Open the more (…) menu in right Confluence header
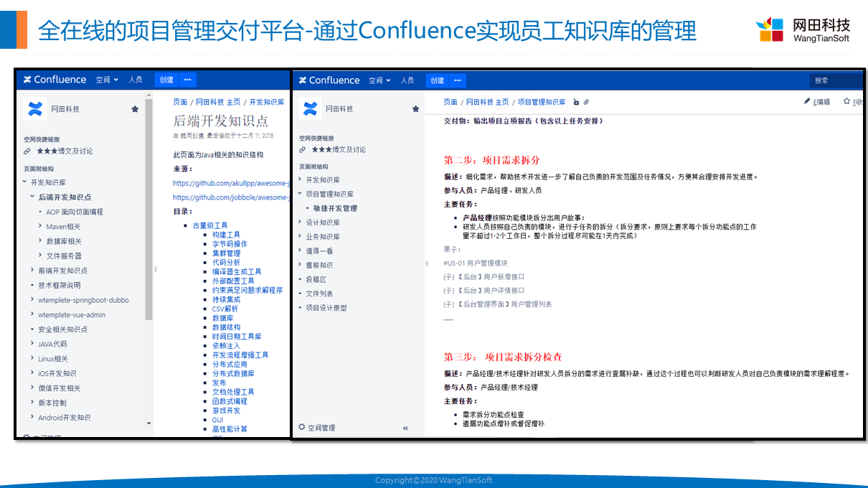Image resolution: width=868 pixels, height=488 pixels. tap(458, 80)
